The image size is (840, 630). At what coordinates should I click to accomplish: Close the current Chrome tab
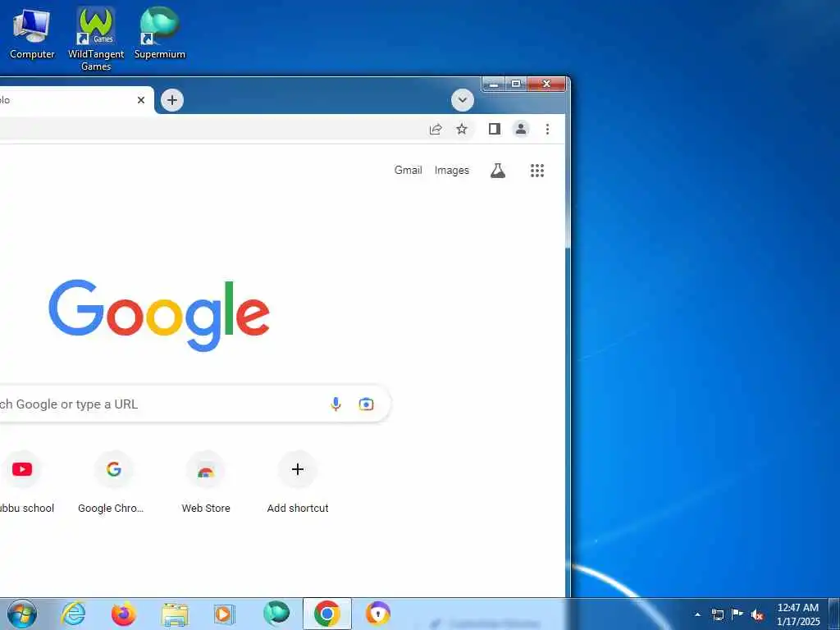(x=141, y=100)
